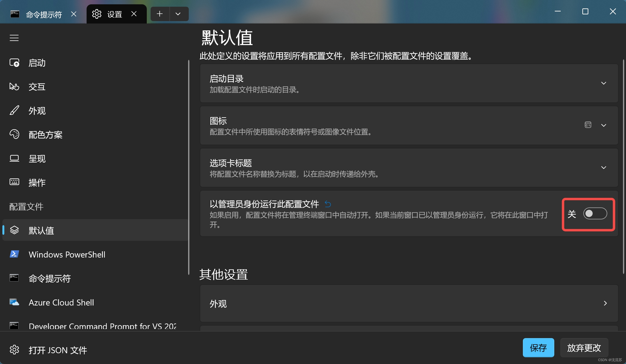The height and width of the screenshot is (364, 626).
Task: Close the 设置 settings tab
Action: point(134,14)
